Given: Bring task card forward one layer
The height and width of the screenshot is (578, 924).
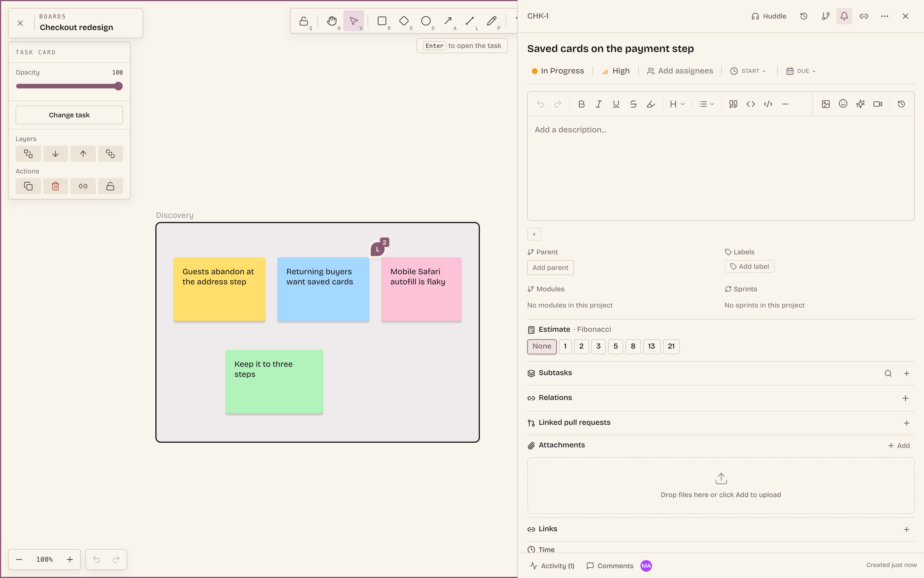Looking at the screenshot, I should pos(83,154).
